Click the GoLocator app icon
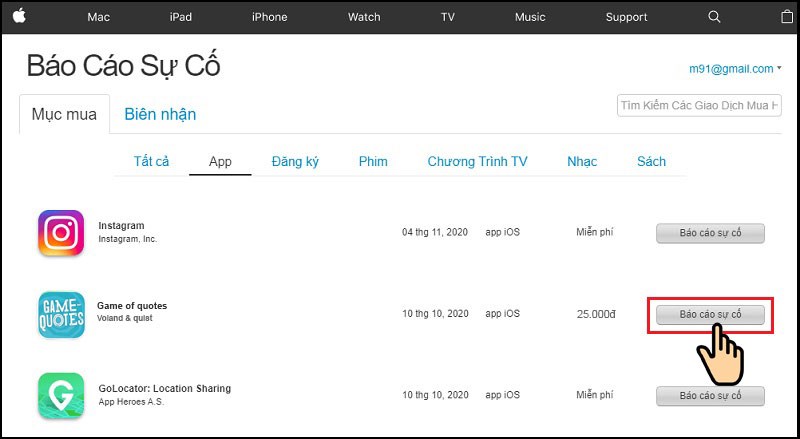 pyautogui.click(x=61, y=396)
